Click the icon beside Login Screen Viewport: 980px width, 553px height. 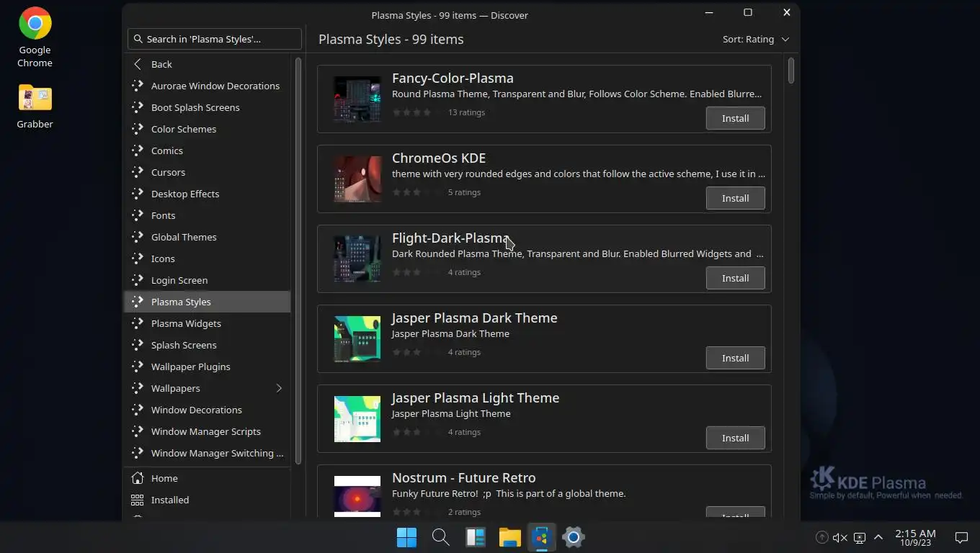coord(138,280)
